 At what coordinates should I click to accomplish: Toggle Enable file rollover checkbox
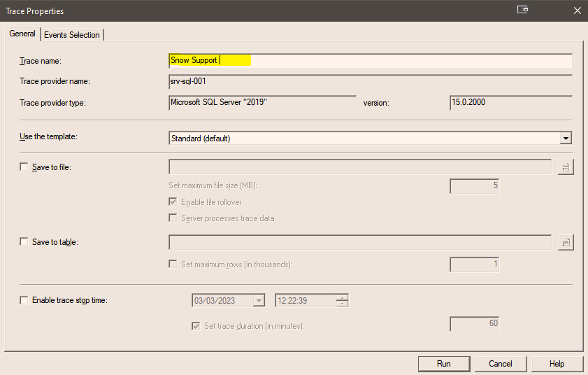click(x=173, y=202)
